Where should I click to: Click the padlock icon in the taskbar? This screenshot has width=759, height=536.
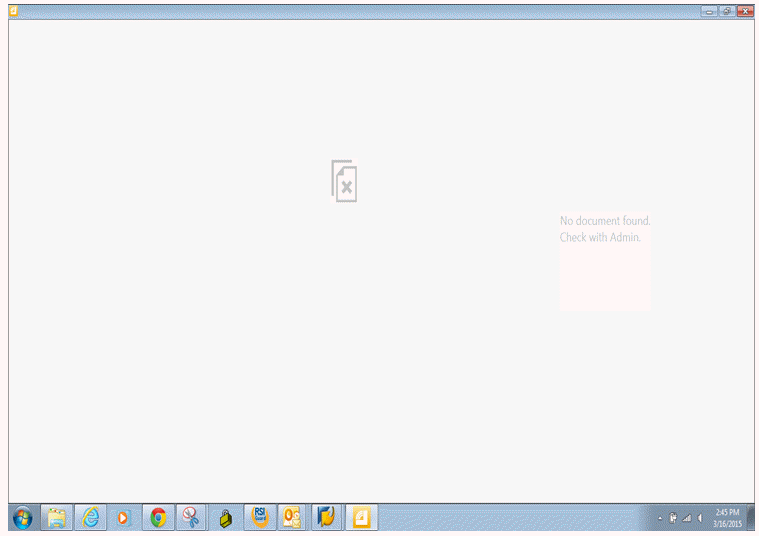(226, 518)
